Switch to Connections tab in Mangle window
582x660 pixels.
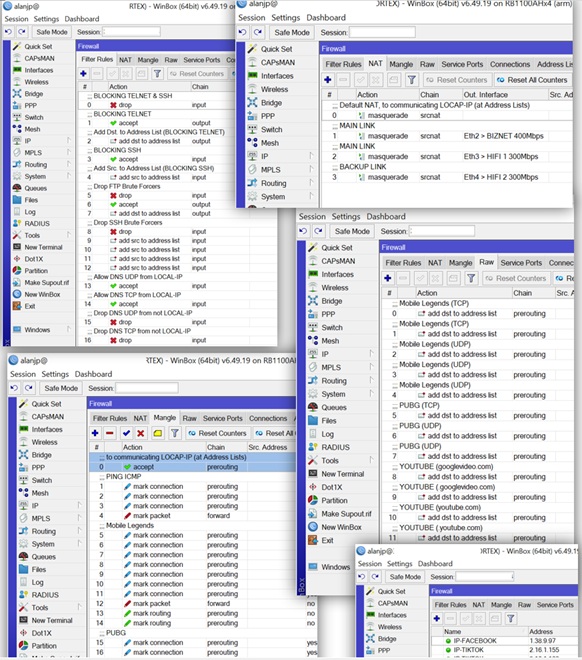click(x=268, y=418)
